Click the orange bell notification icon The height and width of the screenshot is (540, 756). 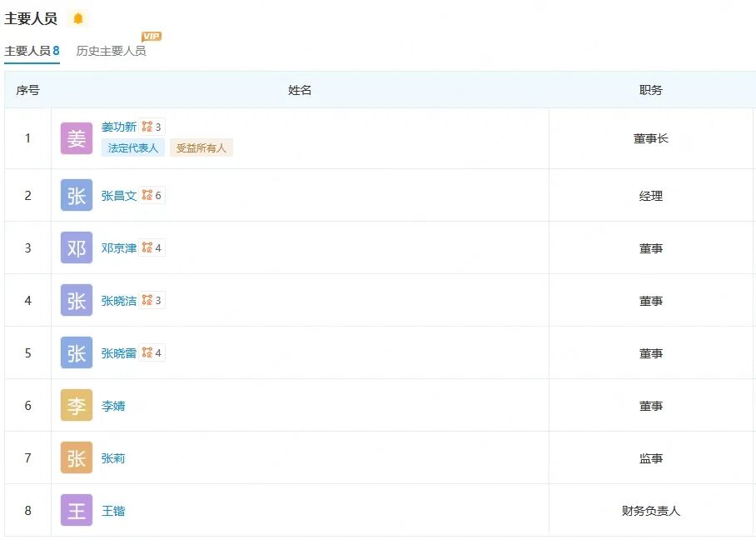(x=78, y=19)
